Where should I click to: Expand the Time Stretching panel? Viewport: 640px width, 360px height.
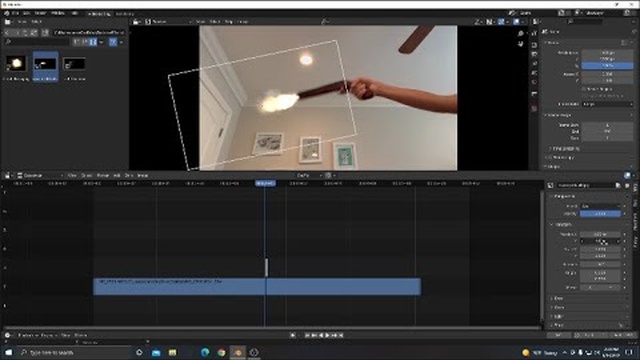(565, 149)
